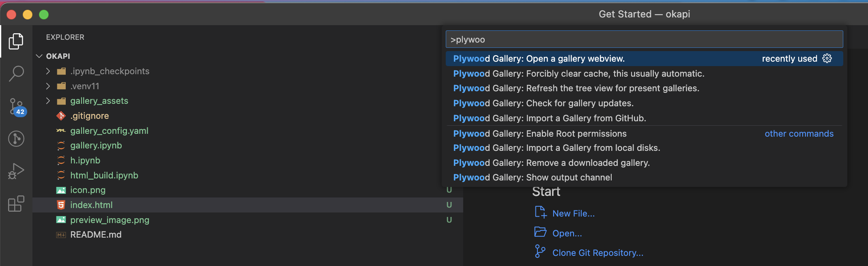Open the Extensions view
The width and height of the screenshot is (868, 266).
point(16,204)
